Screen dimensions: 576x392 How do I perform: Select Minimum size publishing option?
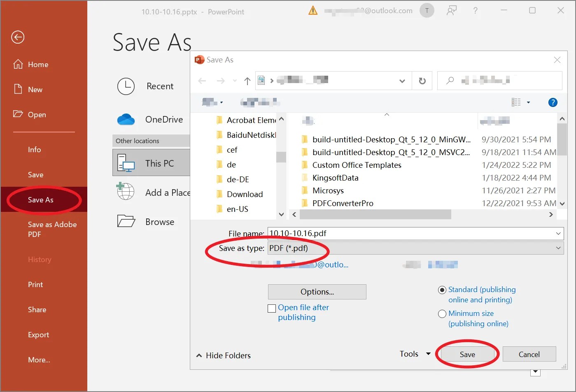(x=442, y=313)
